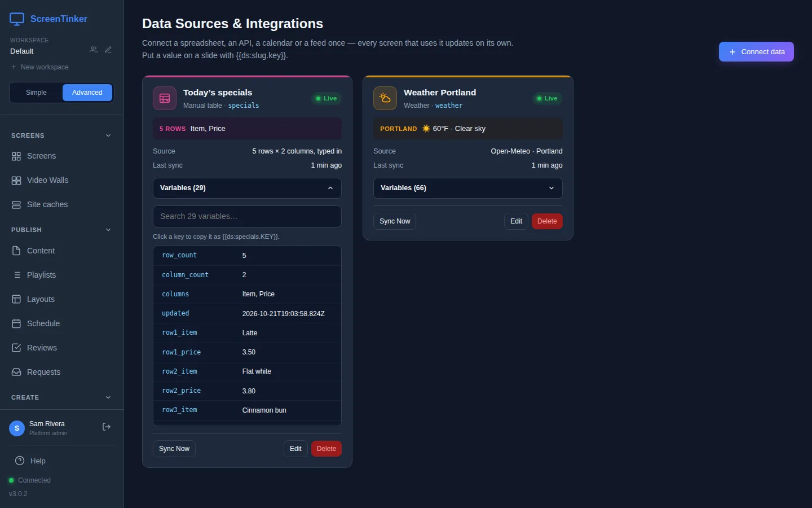Copy the updated variable key
The height and width of the screenshot is (508, 812).
click(x=175, y=313)
